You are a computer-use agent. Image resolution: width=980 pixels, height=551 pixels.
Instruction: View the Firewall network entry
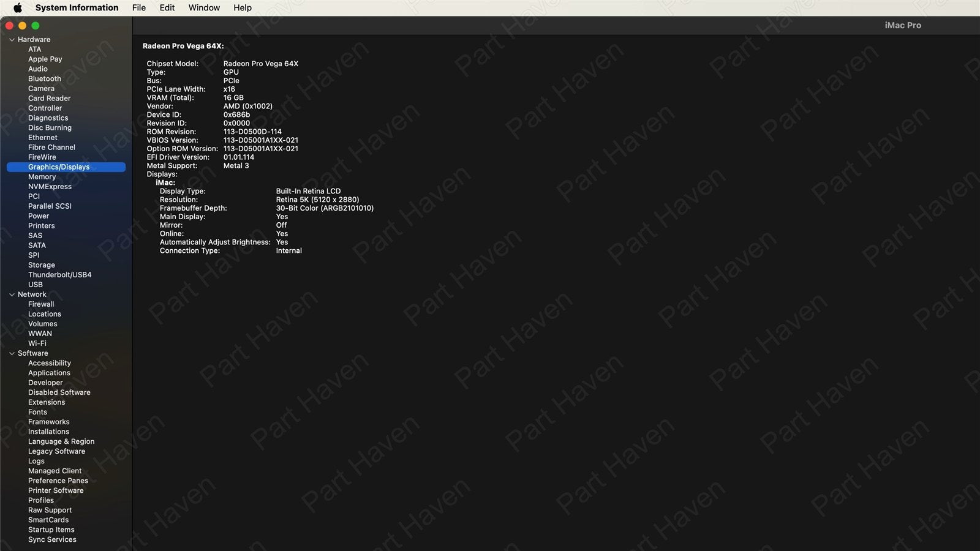click(41, 304)
